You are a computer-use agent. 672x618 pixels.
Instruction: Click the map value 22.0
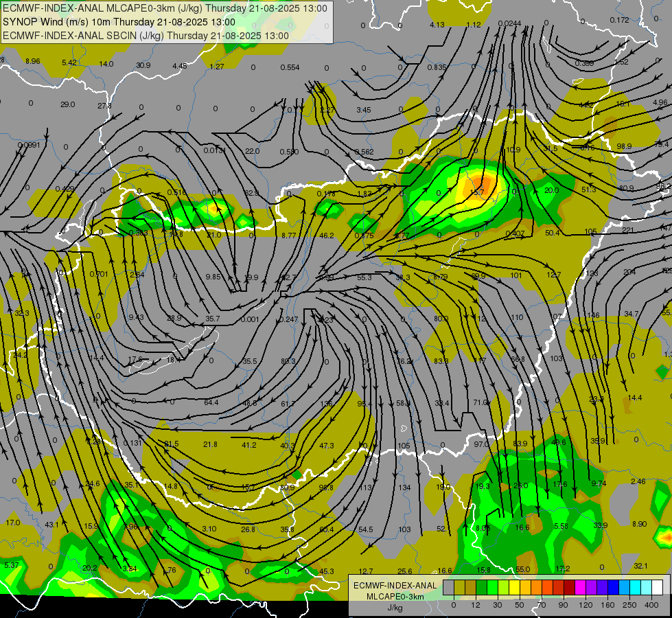(253, 151)
